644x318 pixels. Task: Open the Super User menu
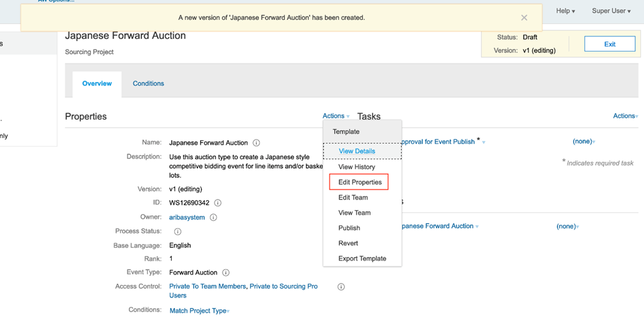coord(610,11)
